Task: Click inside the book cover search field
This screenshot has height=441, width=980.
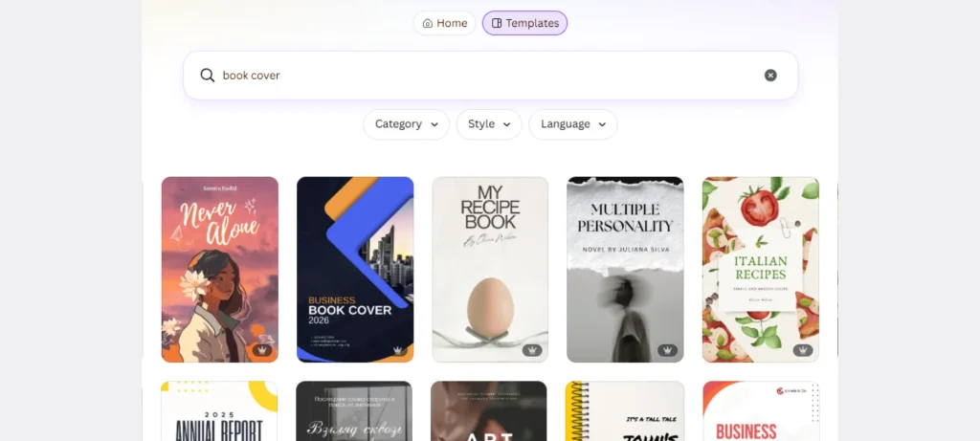Action: pos(491,76)
